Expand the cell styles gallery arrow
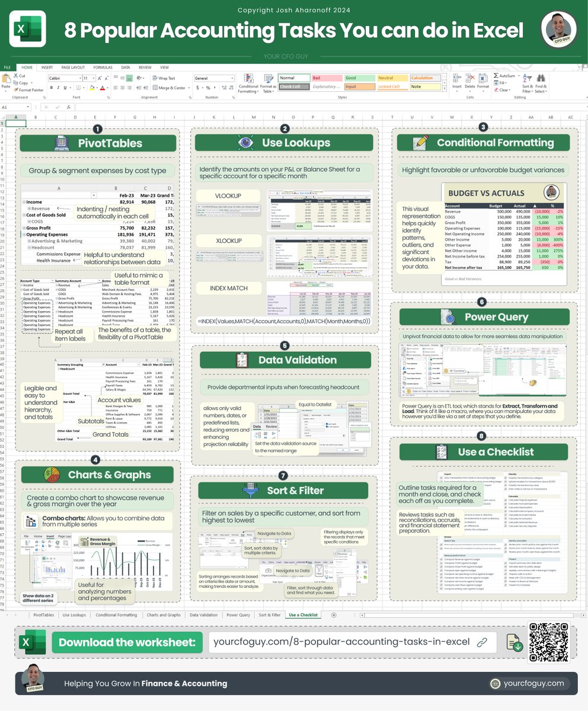Image resolution: width=588 pixels, height=711 pixels. pos(445,88)
